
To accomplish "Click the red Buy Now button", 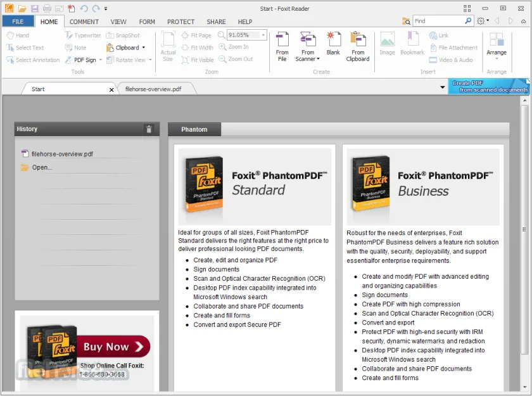I will pyautogui.click(x=113, y=347).
